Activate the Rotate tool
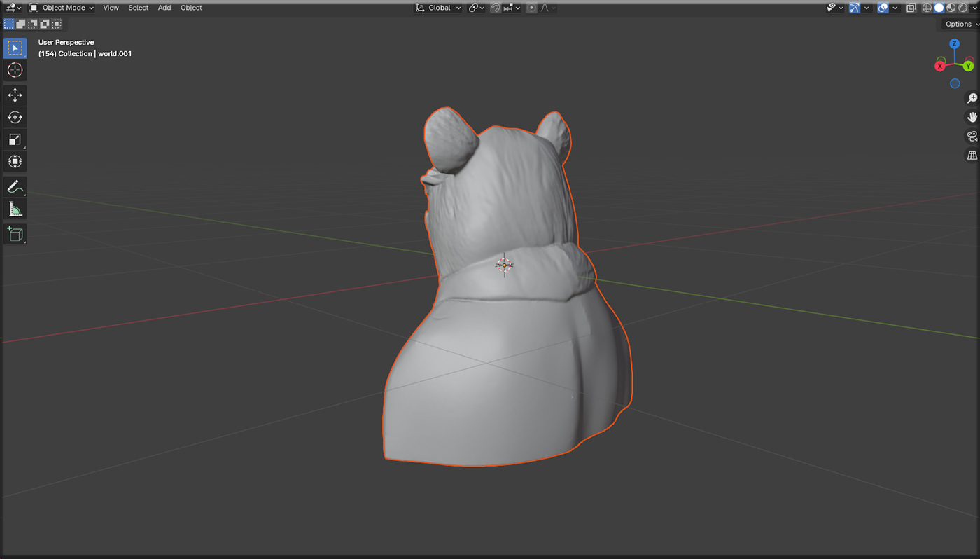 click(15, 117)
